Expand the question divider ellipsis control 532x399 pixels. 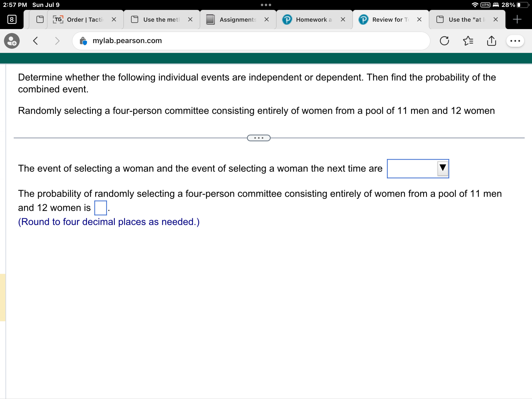click(x=258, y=138)
